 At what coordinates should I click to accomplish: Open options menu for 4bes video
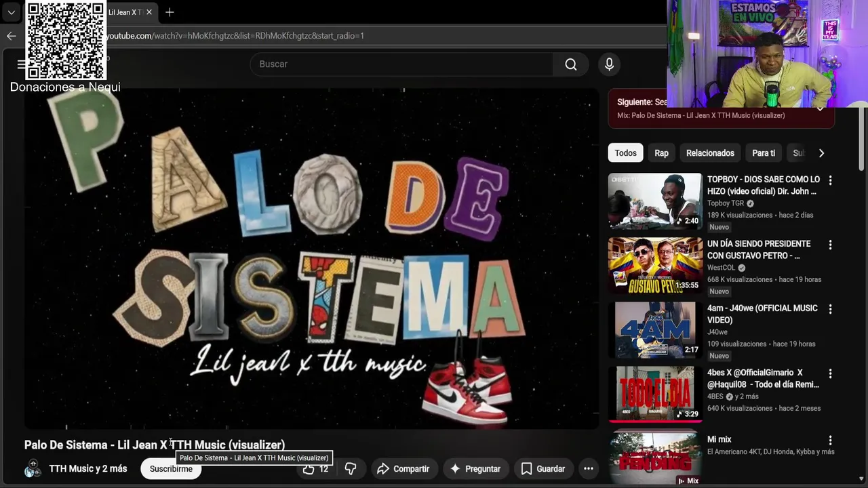tap(830, 373)
